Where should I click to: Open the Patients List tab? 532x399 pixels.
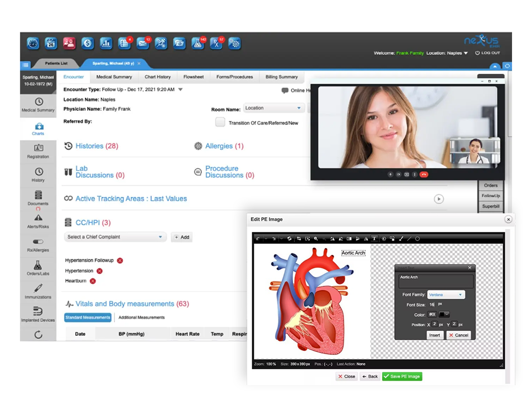(56, 64)
